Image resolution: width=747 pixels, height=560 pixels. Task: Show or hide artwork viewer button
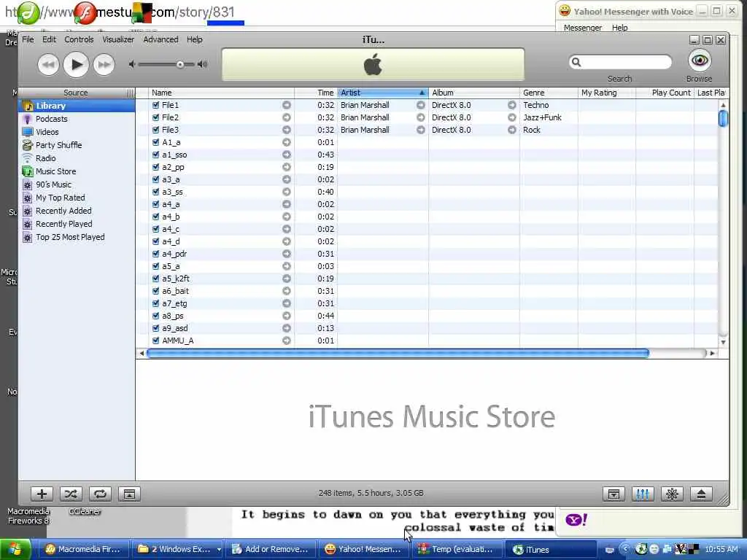129,494
